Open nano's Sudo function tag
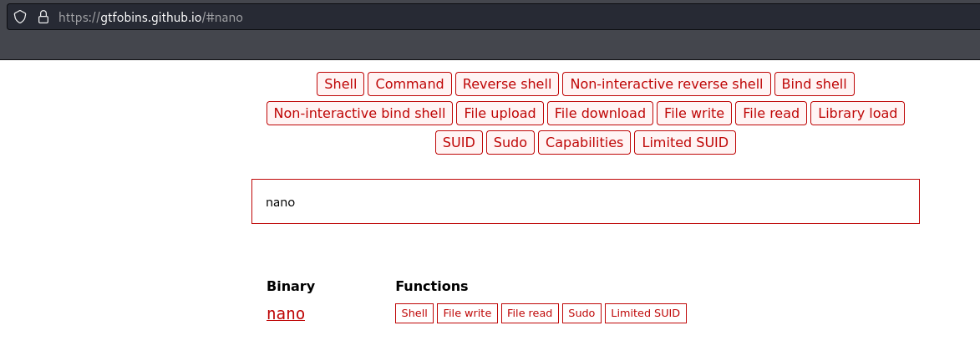Viewport: 980px width, 356px height. 581,313
